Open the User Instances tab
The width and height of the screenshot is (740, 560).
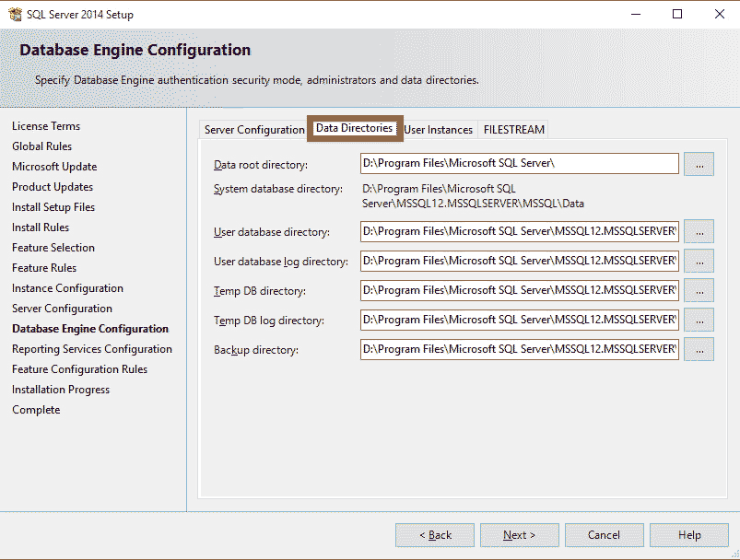(438, 129)
